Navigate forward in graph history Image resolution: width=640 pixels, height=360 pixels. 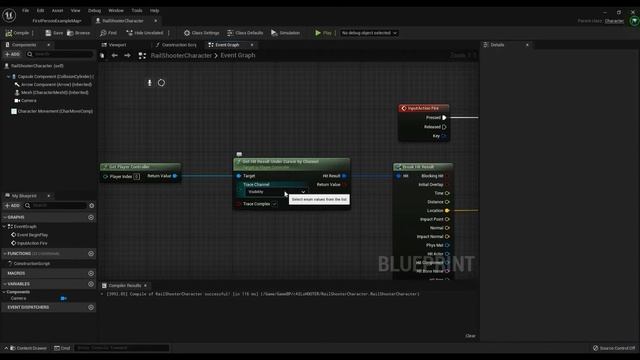127,56
